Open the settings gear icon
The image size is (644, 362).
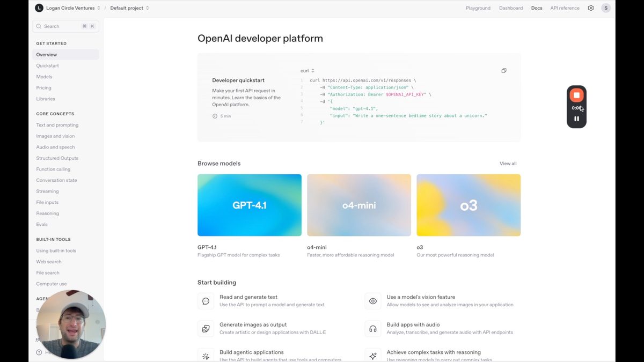click(591, 8)
